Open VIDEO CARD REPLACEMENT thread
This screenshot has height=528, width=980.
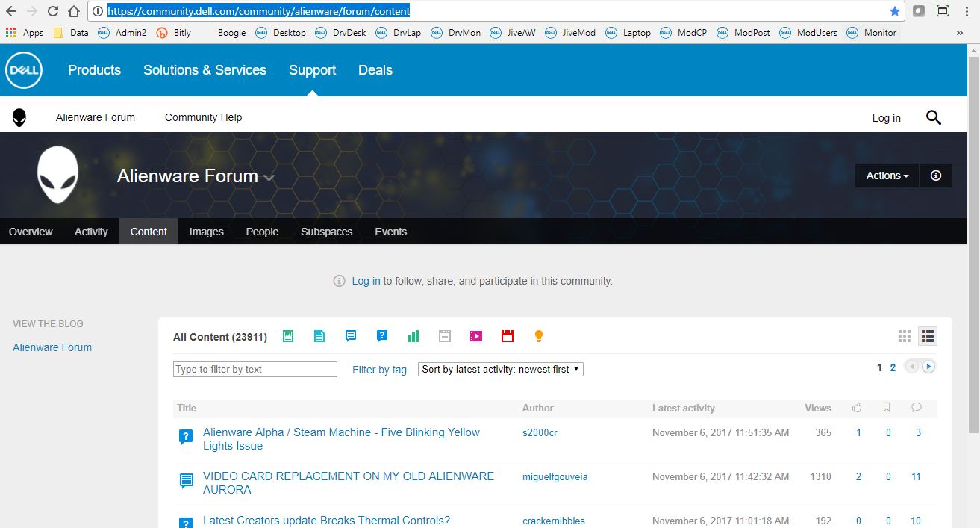pyautogui.click(x=349, y=483)
